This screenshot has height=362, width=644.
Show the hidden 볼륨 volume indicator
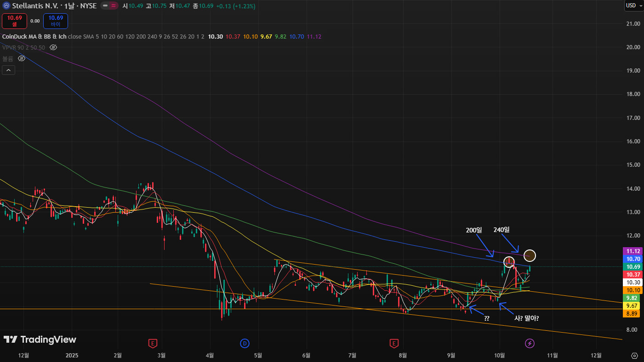[21, 58]
